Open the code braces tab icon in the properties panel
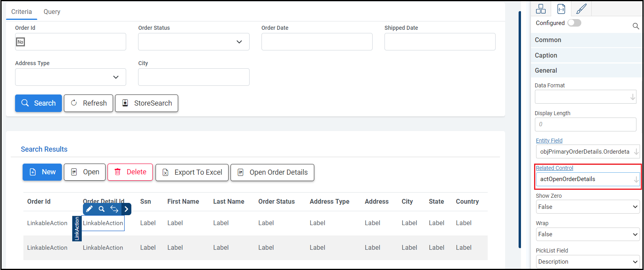Screen dimensions: 644x270 coord(561,9)
